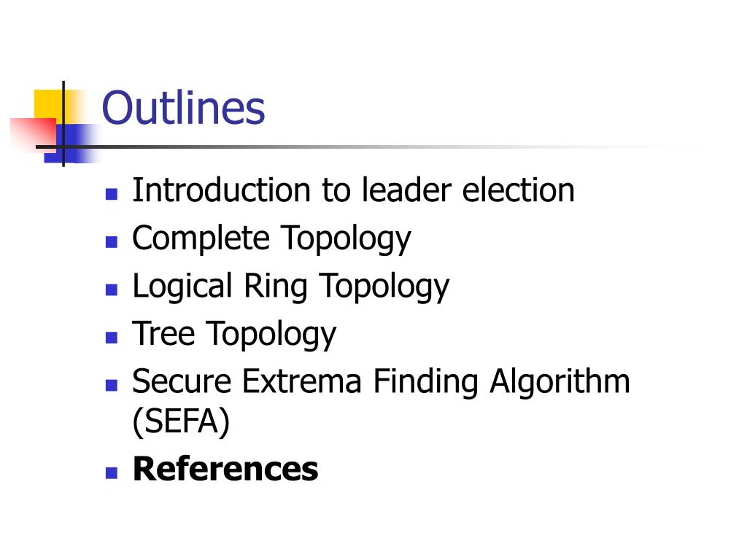Click the Outlines slide title
747x560 pixels.
coord(183,108)
